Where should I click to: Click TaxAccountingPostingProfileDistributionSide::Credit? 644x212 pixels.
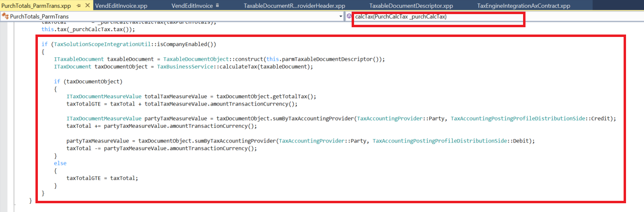[x=531, y=119]
